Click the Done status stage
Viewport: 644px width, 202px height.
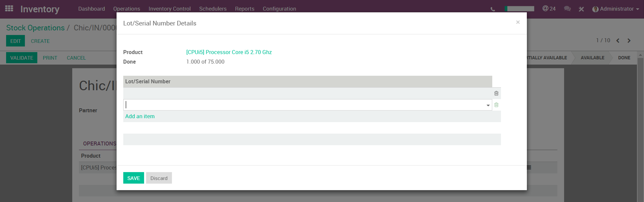coord(624,58)
